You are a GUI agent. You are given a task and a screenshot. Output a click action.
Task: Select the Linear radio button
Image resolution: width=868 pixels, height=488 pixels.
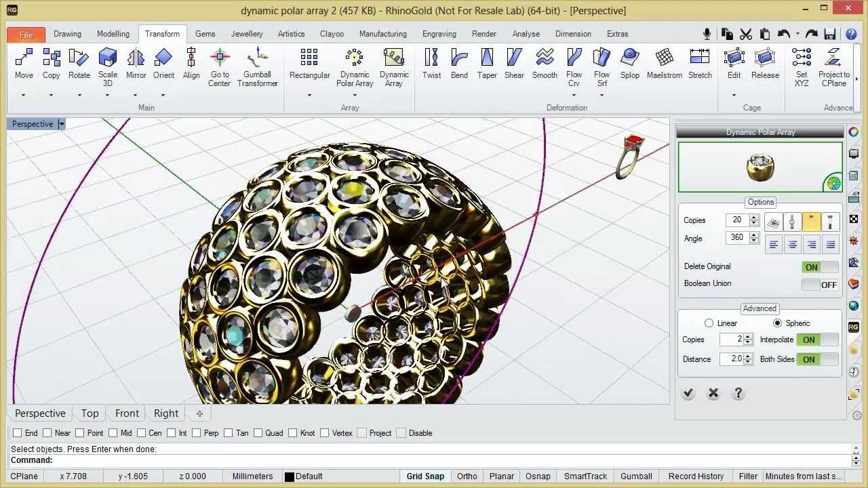click(709, 323)
